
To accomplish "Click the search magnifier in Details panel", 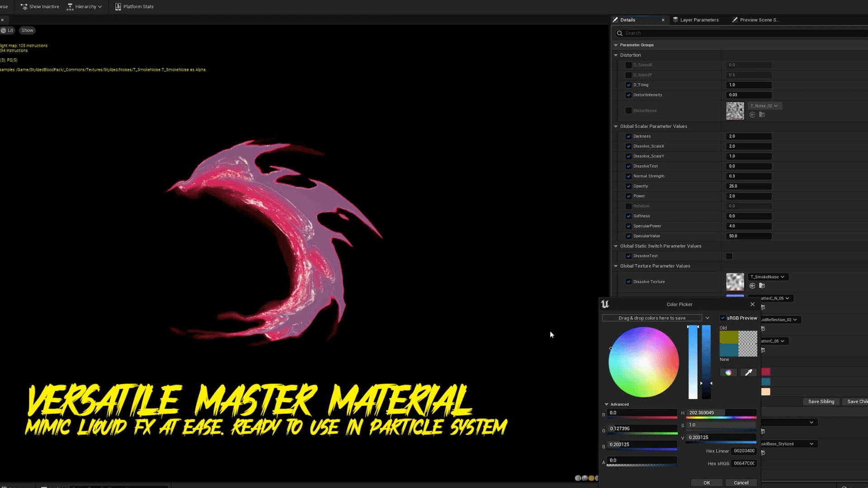I will point(620,33).
